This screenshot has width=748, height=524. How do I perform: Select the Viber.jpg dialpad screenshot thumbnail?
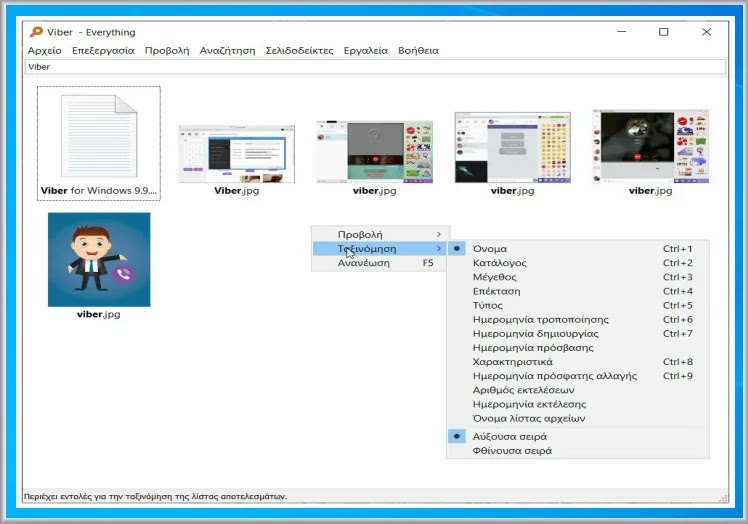coord(237,154)
